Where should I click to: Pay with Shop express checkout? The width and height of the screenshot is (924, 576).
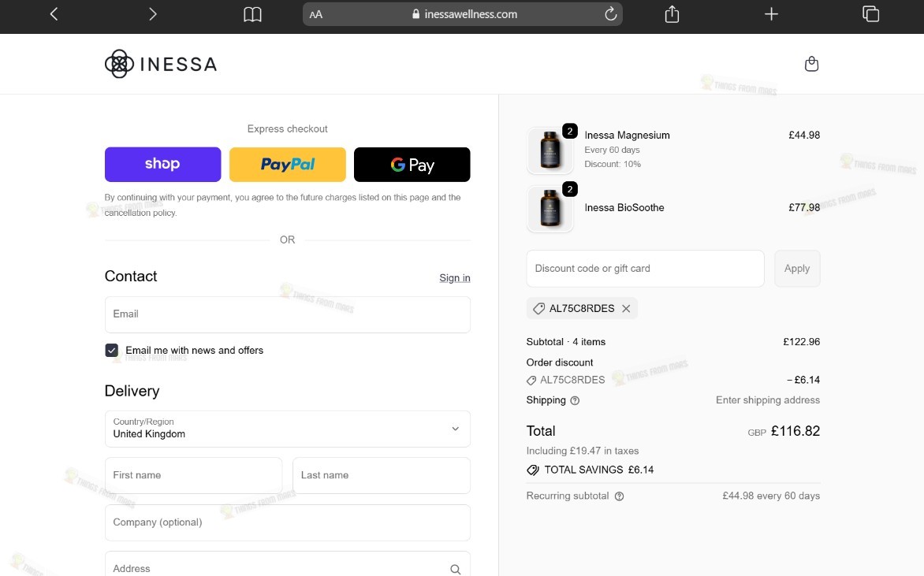coord(162,165)
